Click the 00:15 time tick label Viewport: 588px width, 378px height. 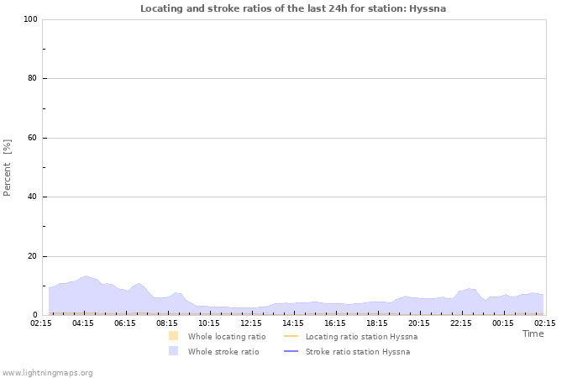(x=503, y=323)
